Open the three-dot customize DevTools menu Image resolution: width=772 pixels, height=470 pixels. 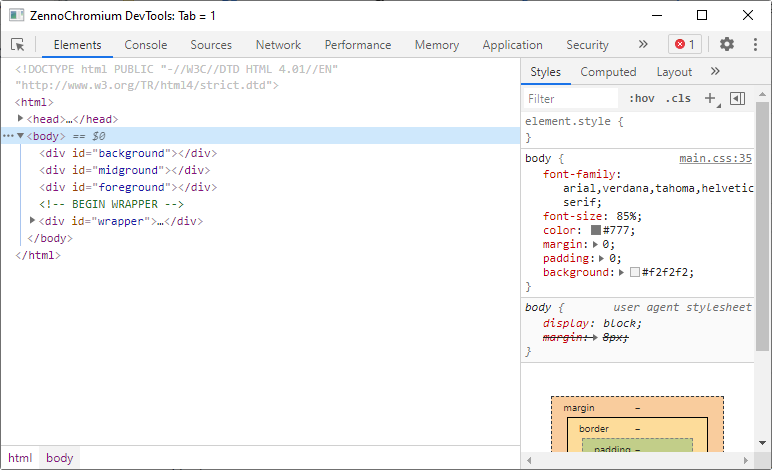pyautogui.click(x=754, y=45)
